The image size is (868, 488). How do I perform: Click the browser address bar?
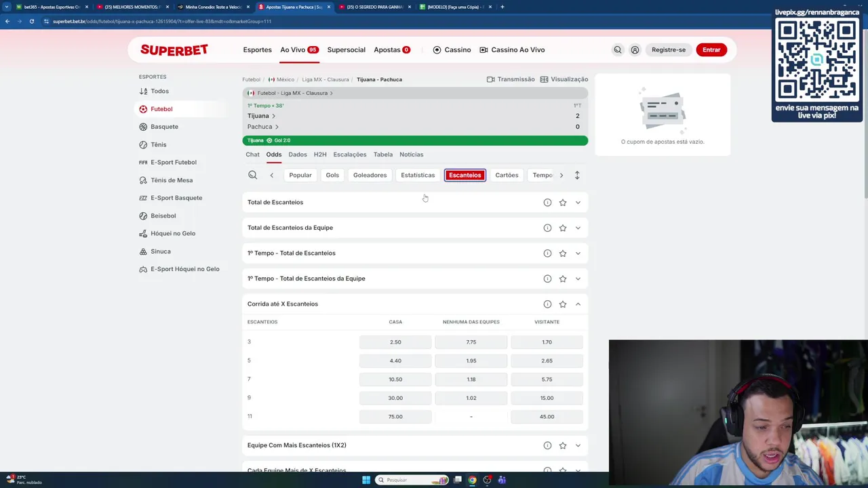[x=407, y=21]
